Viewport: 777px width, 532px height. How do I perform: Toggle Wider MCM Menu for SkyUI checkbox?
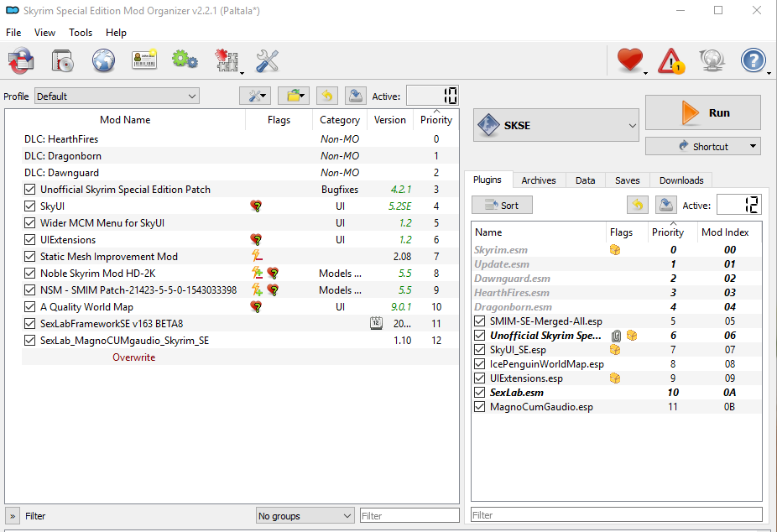(x=29, y=223)
